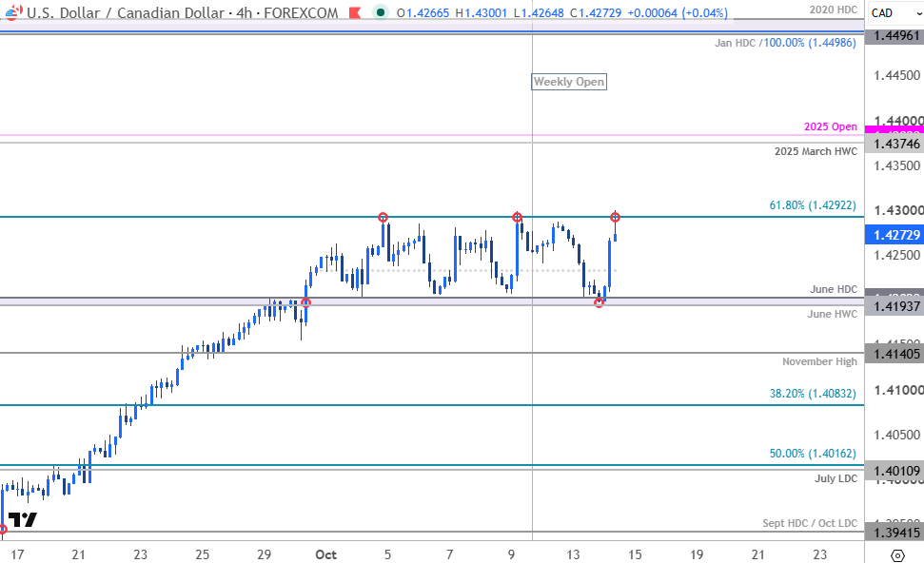Click the 61.80% (1.42922) Fibonacci label

click(x=813, y=204)
